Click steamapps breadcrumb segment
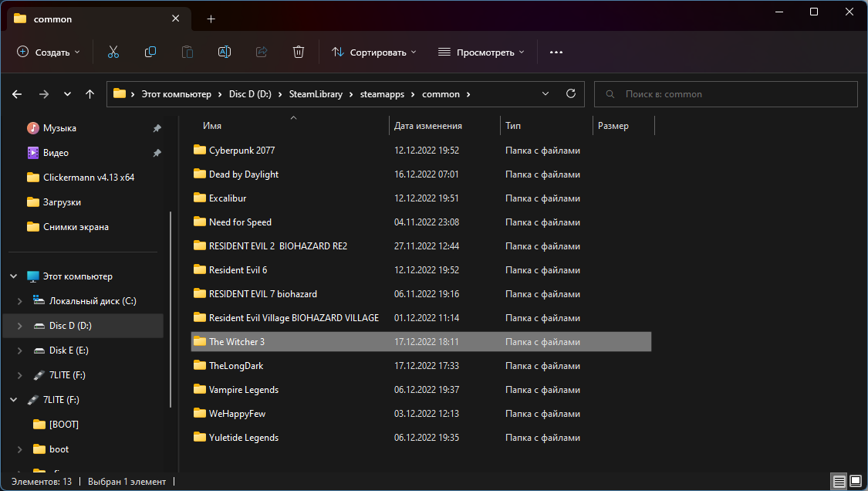The height and width of the screenshot is (491, 868). [x=382, y=94]
